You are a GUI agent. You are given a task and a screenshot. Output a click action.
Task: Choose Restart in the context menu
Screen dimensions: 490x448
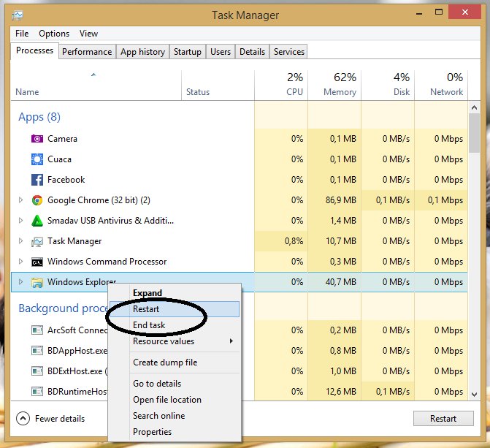tap(175, 309)
